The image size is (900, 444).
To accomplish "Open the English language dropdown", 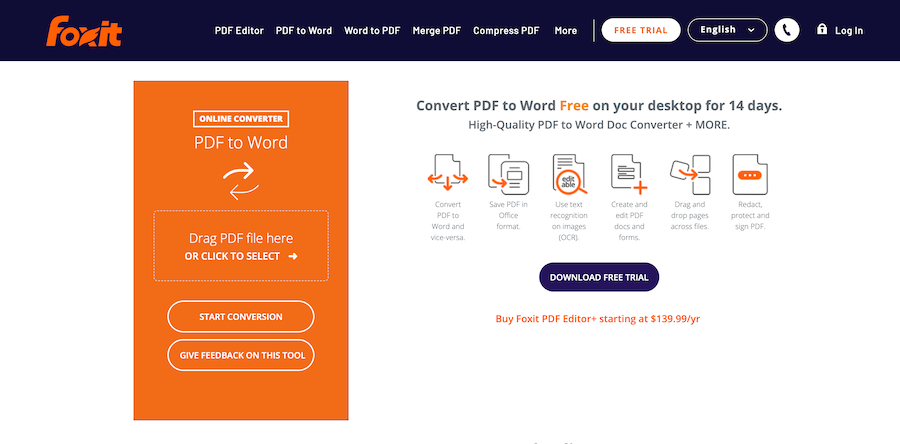I will pos(727,30).
